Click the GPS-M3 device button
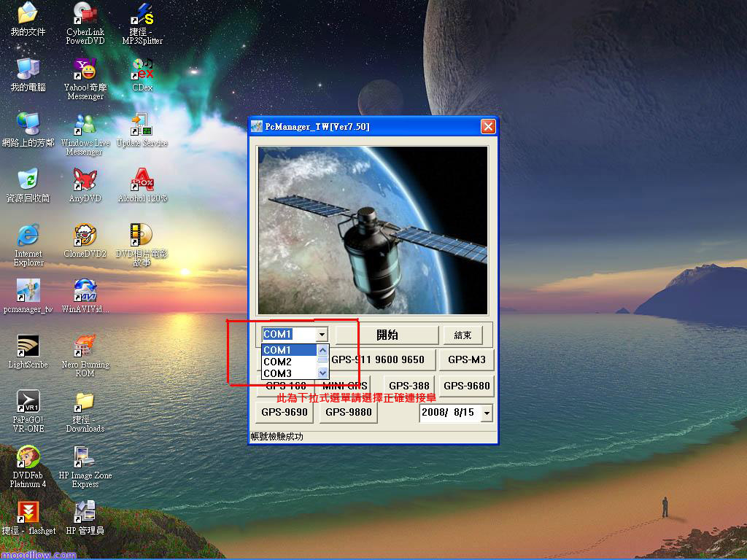The width and height of the screenshot is (747, 560). [x=467, y=359]
